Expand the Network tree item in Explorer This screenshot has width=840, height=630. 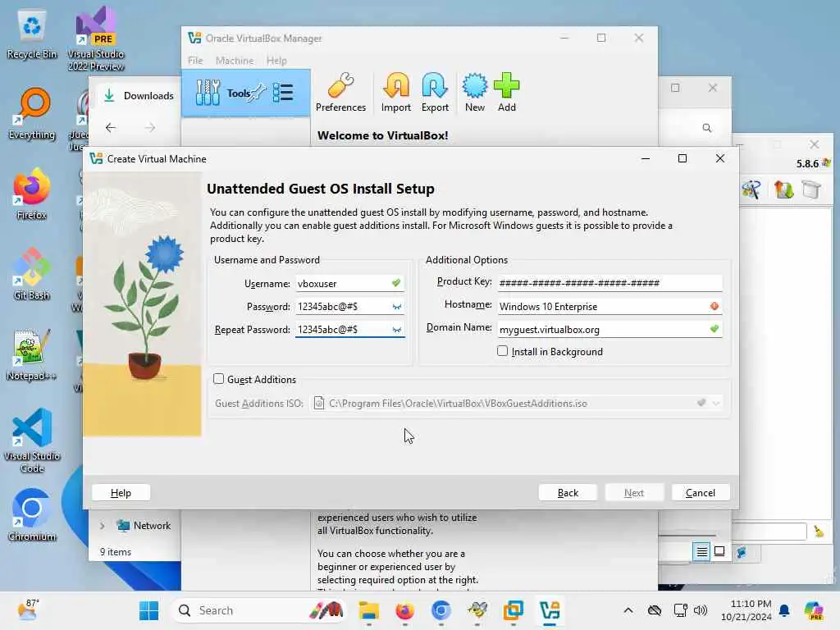[102, 526]
